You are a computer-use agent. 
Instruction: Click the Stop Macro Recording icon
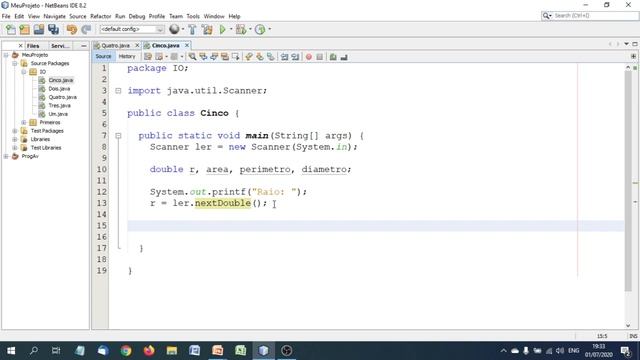[x=320, y=57]
